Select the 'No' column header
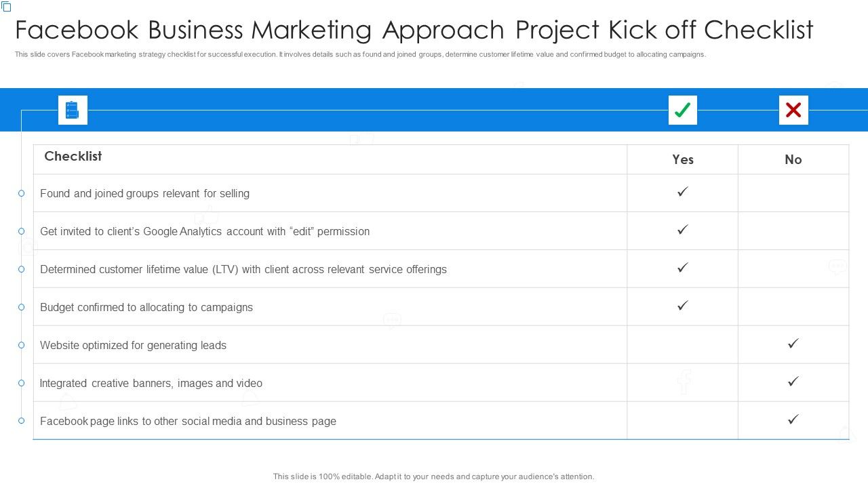Screen dimensions: 868x488 click(x=793, y=159)
